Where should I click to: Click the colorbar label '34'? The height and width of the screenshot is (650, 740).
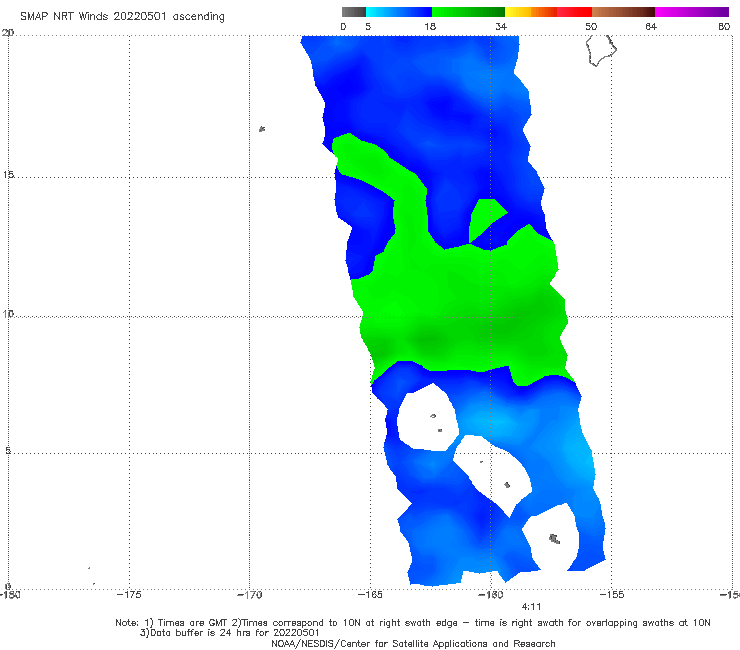point(501,27)
